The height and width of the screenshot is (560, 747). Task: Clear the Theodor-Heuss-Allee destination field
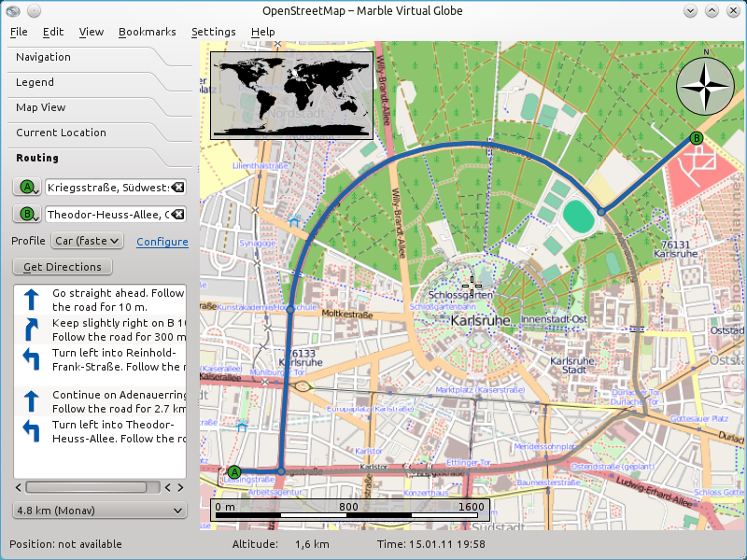tap(177, 215)
